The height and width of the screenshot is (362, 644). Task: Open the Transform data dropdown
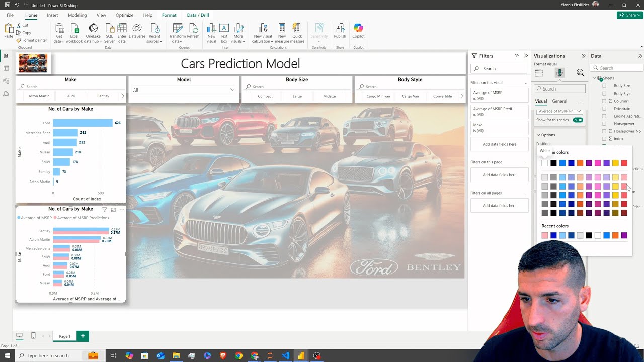click(177, 33)
